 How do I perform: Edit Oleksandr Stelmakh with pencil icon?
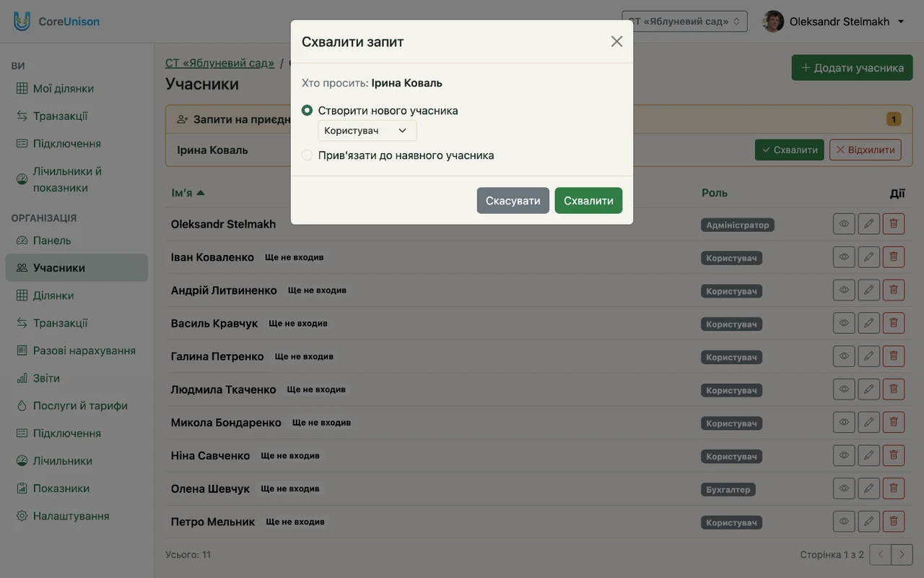click(869, 224)
